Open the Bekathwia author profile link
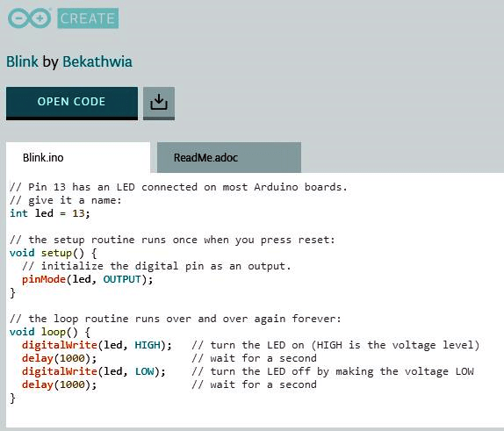Viewport: 504px width, 431px height. coord(97,61)
